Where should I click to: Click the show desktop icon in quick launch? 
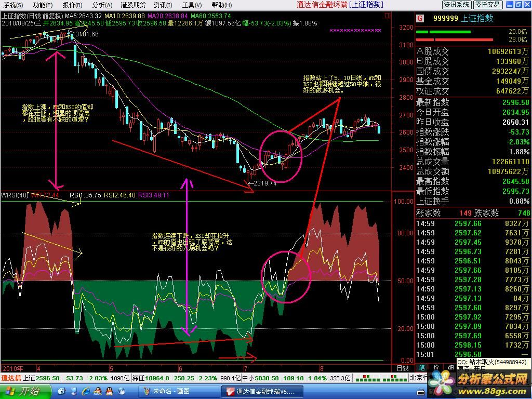[x=74, y=391]
